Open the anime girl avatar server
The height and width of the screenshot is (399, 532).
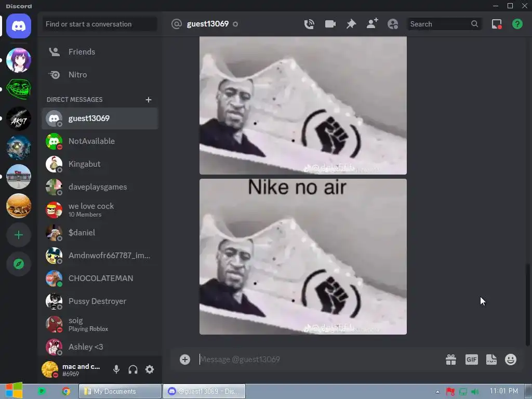click(x=19, y=60)
